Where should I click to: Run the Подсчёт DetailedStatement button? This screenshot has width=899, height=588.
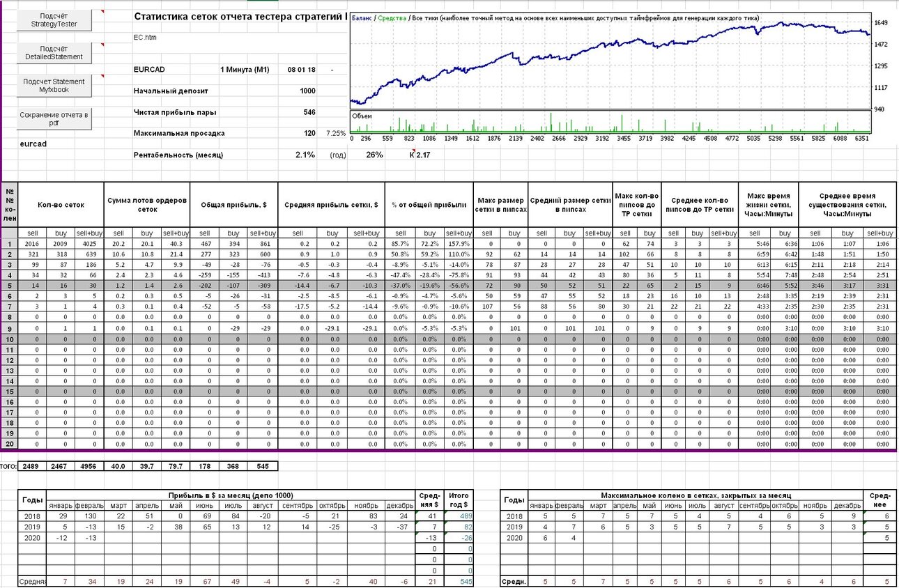coord(54,53)
